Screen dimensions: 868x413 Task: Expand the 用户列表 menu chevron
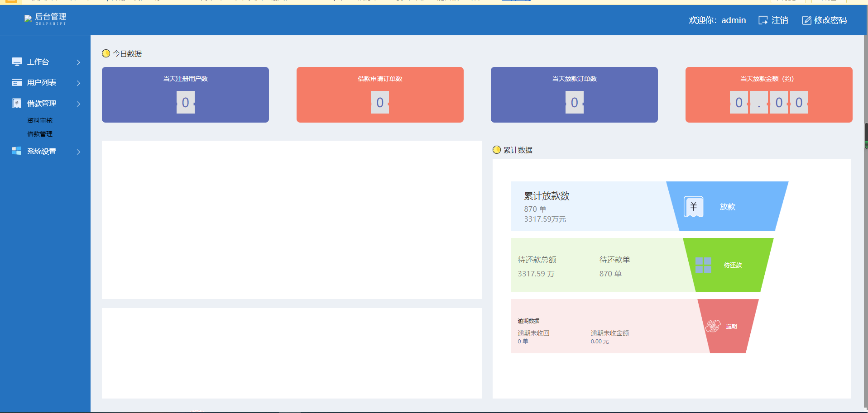pyautogui.click(x=78, y=83)
